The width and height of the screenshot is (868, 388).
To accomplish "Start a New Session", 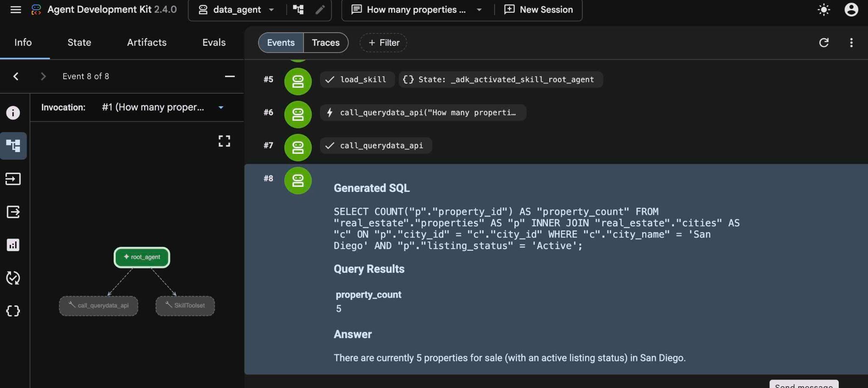I will coord(538,9).
